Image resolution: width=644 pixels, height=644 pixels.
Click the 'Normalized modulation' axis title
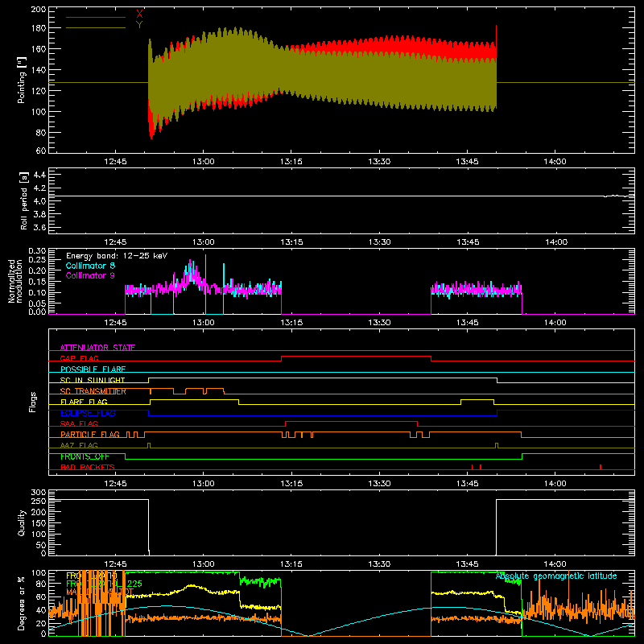click(15, 281)
